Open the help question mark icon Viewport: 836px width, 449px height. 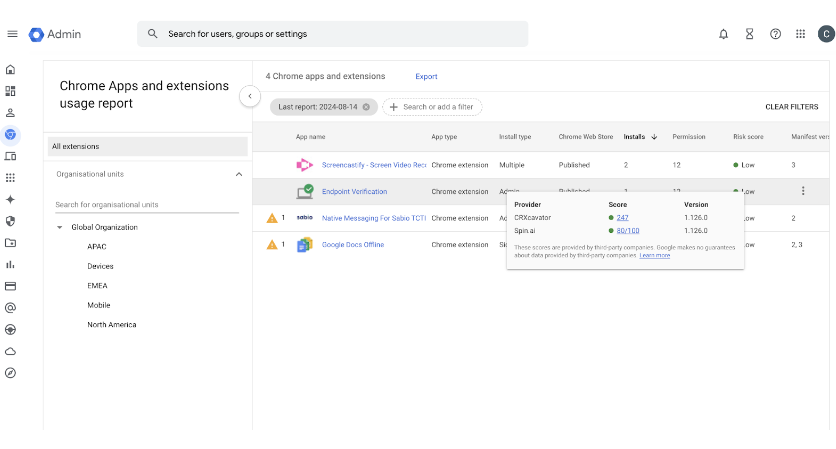click(775, 34)
